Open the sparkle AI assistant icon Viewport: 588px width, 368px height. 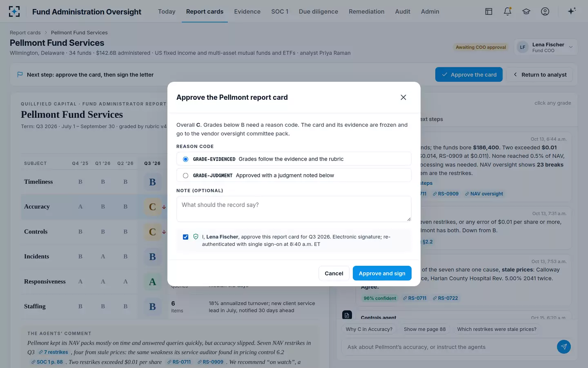pyautogui.click(x=572, y=11)
